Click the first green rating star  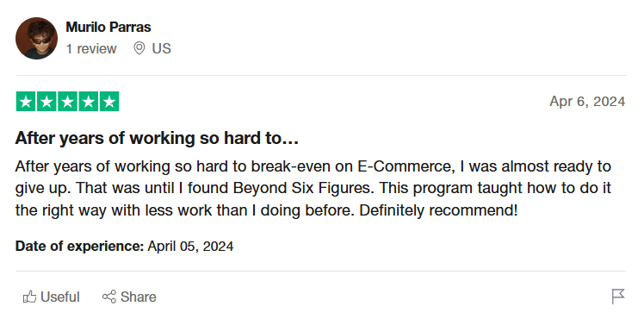pyautogui.click(x=26, y=102)
